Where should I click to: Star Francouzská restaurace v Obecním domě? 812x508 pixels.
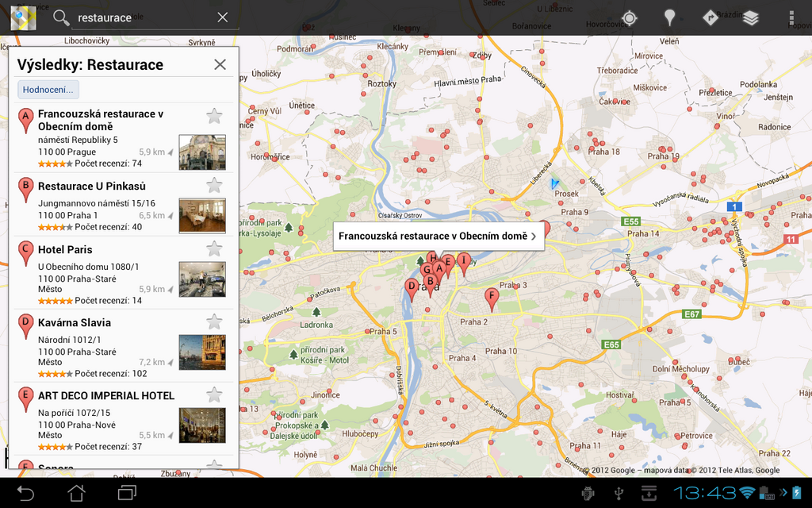coord(214,117)
